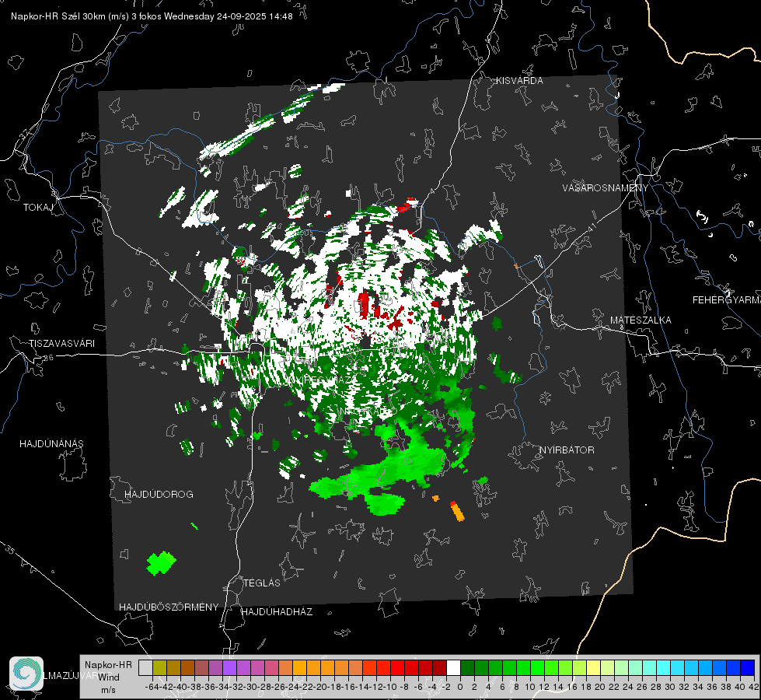Click road number 35 label
Screen dimensions: 761x700
tap(10, 551)
